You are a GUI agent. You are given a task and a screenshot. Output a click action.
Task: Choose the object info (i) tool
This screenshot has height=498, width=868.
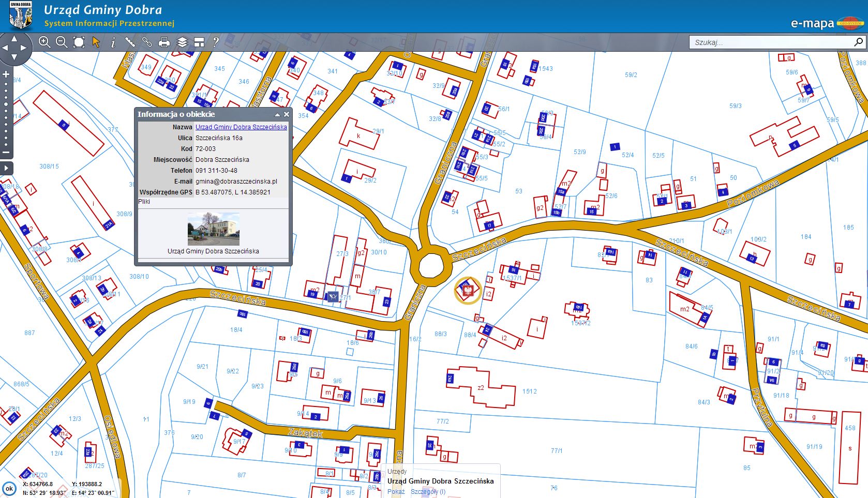(x=113, y=42)
